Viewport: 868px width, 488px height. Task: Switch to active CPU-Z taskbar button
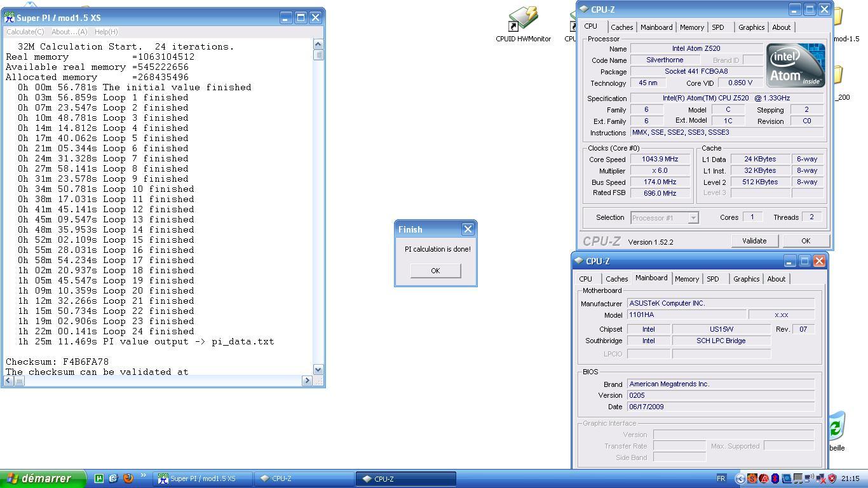406,478
